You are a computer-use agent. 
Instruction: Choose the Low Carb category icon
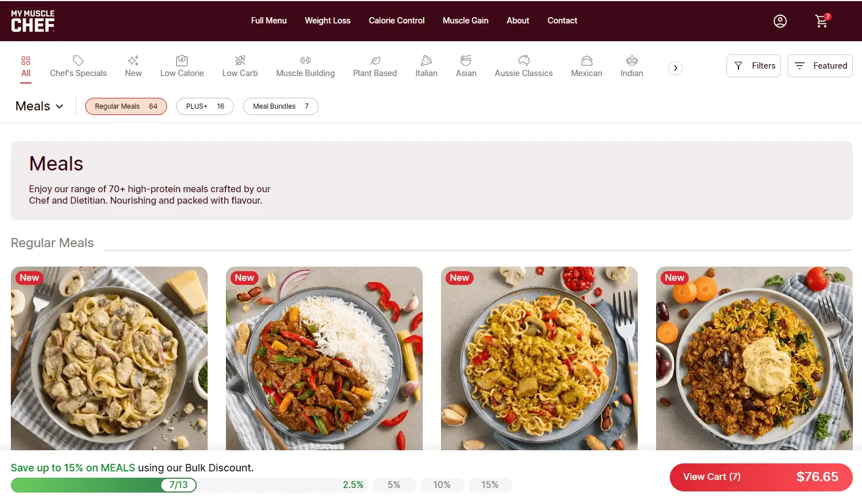coord(240,61)
